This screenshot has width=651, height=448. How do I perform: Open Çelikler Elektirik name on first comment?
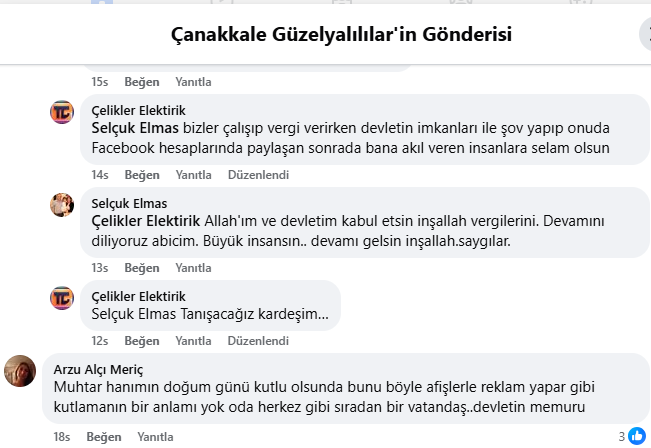pos(138,110)
